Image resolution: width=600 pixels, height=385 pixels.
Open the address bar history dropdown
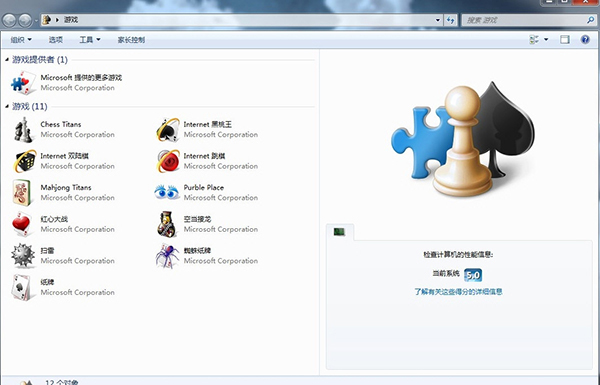pyautogui.click(x=438, y=20)
